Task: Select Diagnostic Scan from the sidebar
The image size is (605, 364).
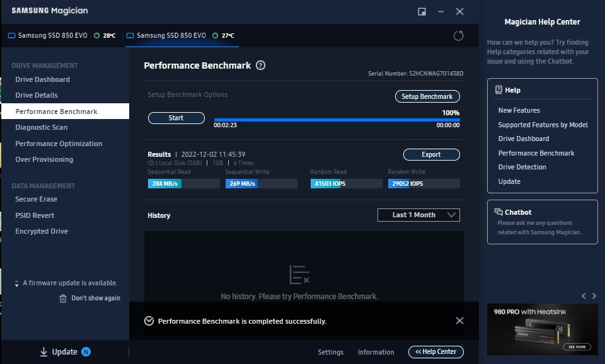Action: [41, 127]
